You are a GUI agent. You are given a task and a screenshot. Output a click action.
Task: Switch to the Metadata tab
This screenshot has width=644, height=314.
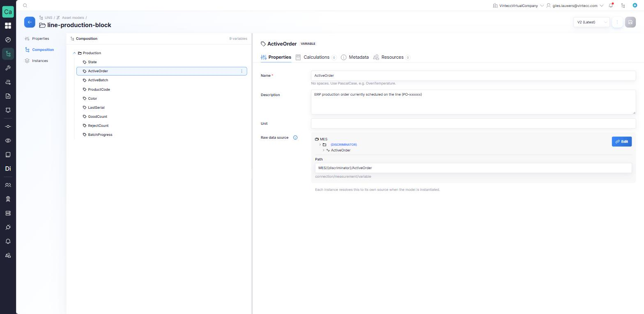tap(355, 57)
